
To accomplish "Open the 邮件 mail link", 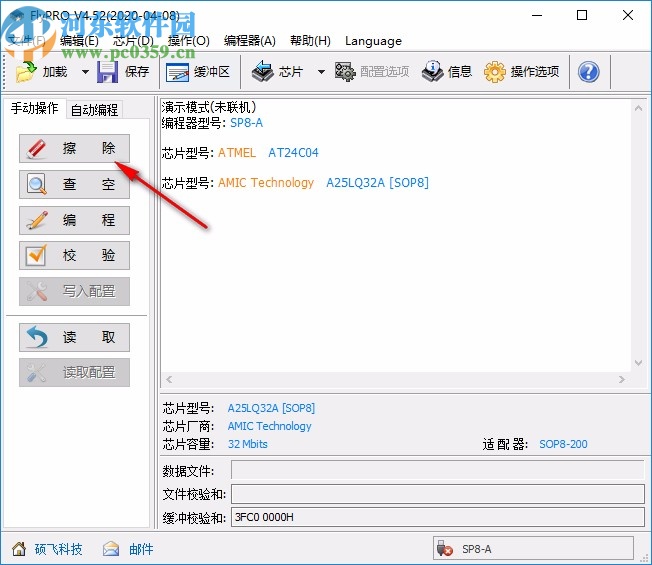I will pos(141,549).
